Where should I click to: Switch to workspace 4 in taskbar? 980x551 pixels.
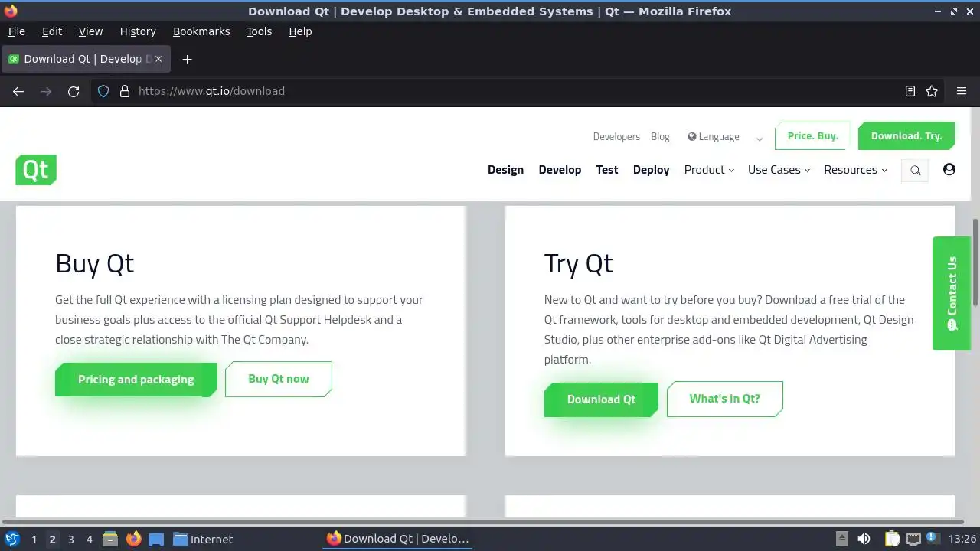click(x=89, y=539)
